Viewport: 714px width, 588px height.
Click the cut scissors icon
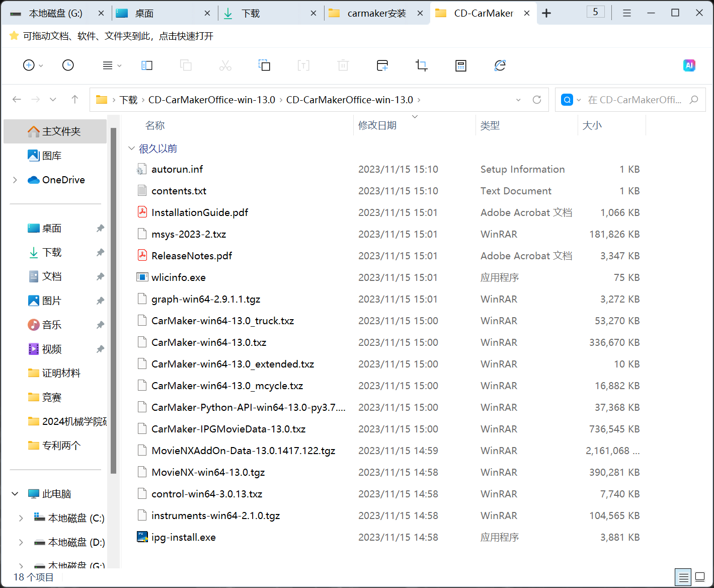(225, 65)
